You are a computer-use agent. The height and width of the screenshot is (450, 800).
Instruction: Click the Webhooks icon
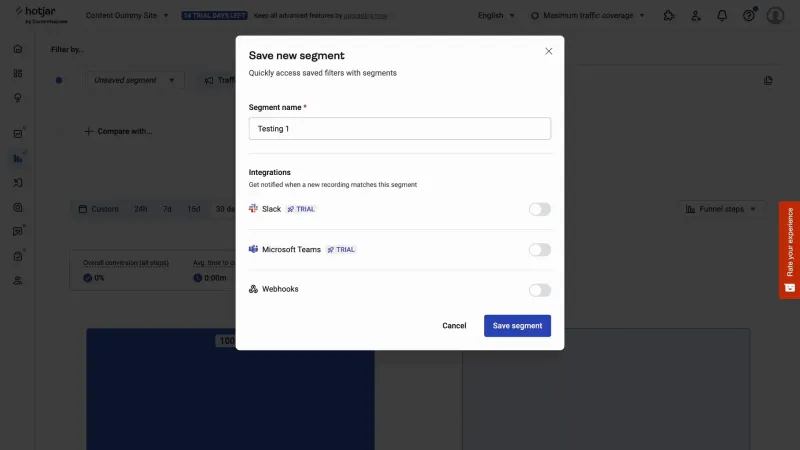click(x=253, y=289)
